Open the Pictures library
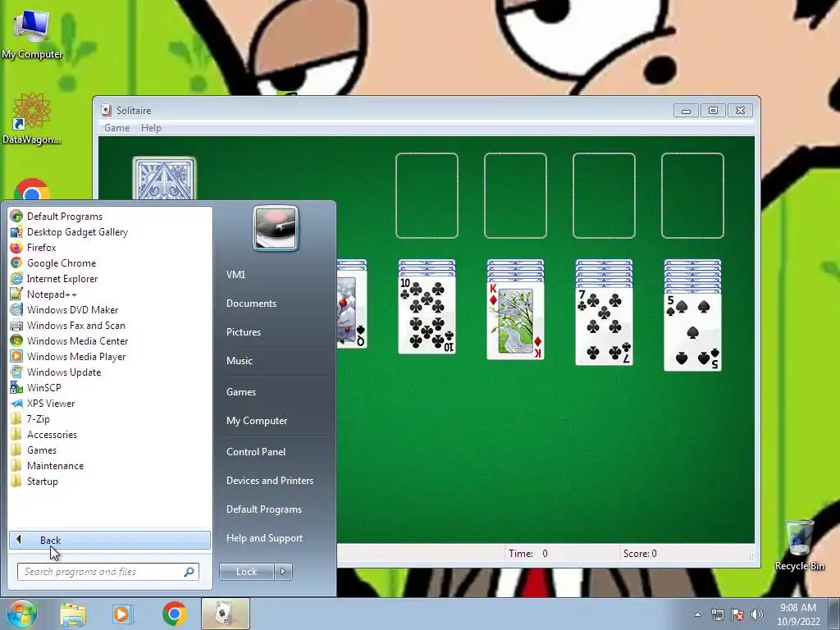Viewport: 840px width, 630px height. tap(276, 332)
